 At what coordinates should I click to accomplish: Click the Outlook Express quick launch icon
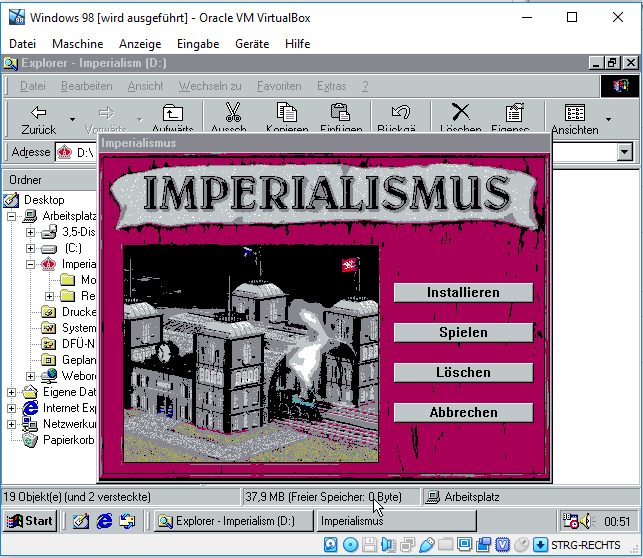point(127,521)
